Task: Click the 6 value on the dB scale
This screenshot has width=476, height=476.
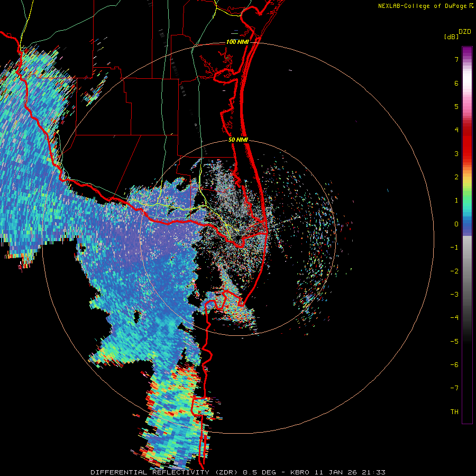Action: coord(456,83)
